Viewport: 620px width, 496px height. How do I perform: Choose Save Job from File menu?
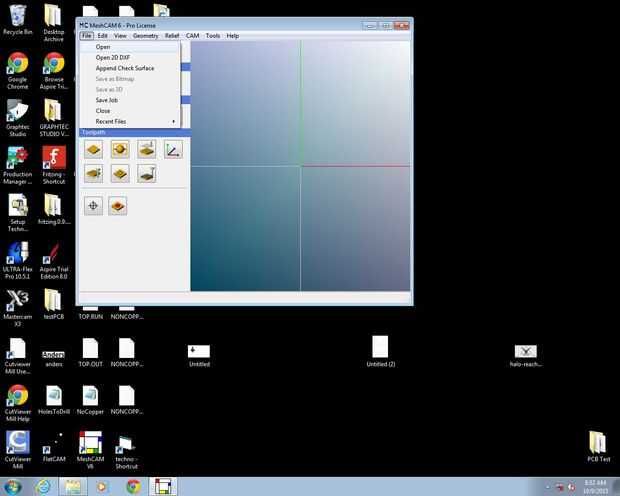[x=130, y=100]
